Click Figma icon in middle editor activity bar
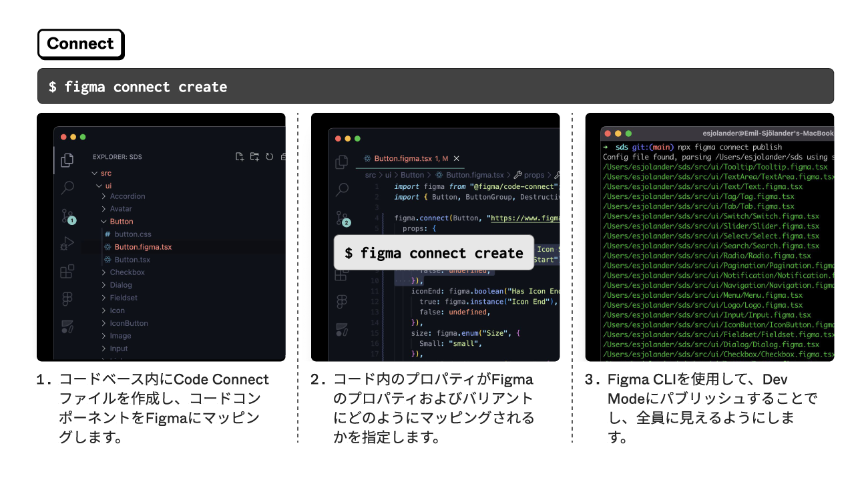 click(x=342, y=301)
